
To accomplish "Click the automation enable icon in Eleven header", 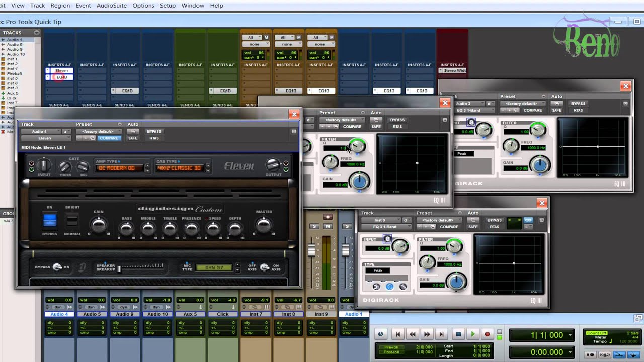I will pyautogui.click(x=133, y=131).
